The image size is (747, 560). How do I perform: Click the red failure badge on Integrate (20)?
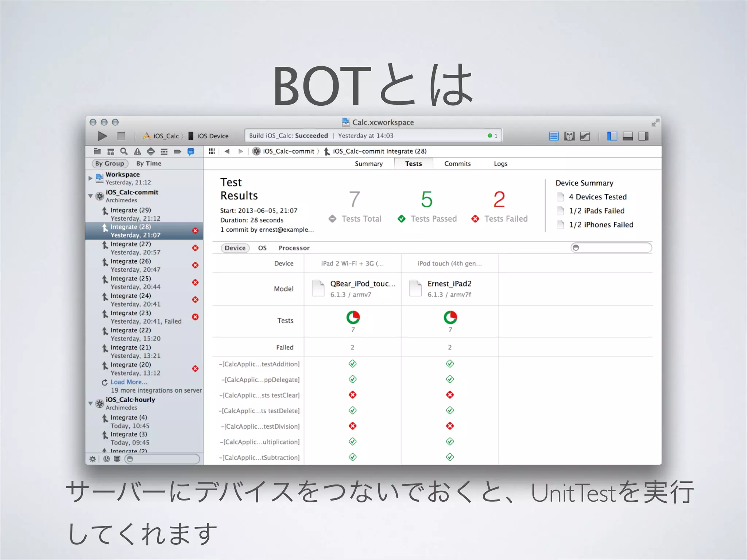196,369
